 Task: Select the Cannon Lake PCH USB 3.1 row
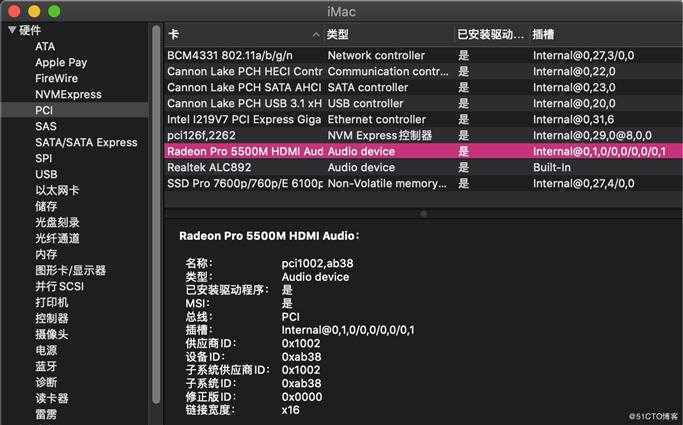point(423,104)
